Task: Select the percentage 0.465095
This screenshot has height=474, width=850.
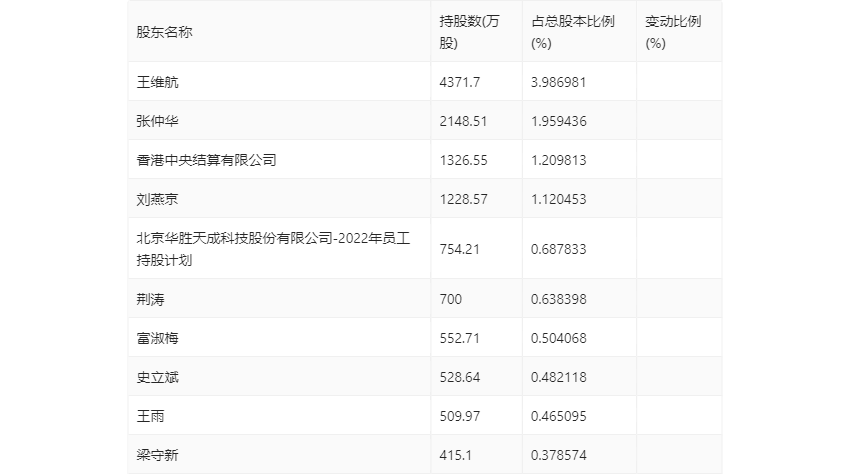Action: click(558, 416)
